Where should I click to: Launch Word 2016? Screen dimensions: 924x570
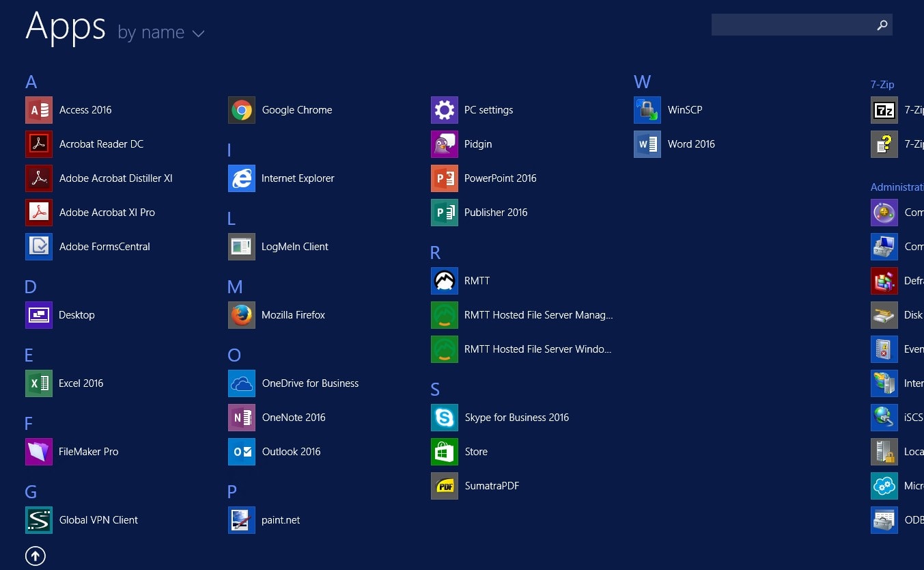click(675, 144)
